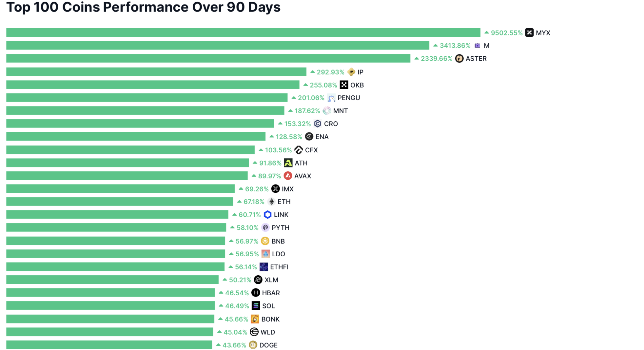The width and height of the screenshot is (644, 350).
Task: Click the XLM ticker label
Action: (271, 280)
